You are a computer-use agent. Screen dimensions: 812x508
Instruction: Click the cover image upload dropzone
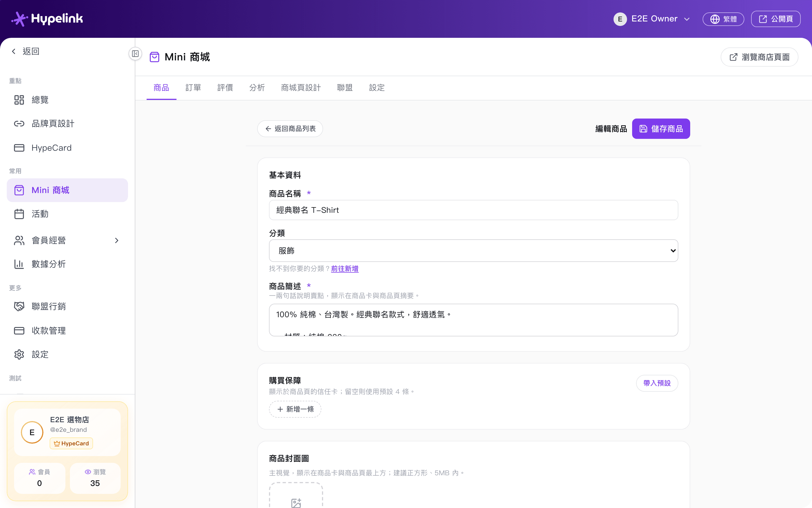pos(296,495)
